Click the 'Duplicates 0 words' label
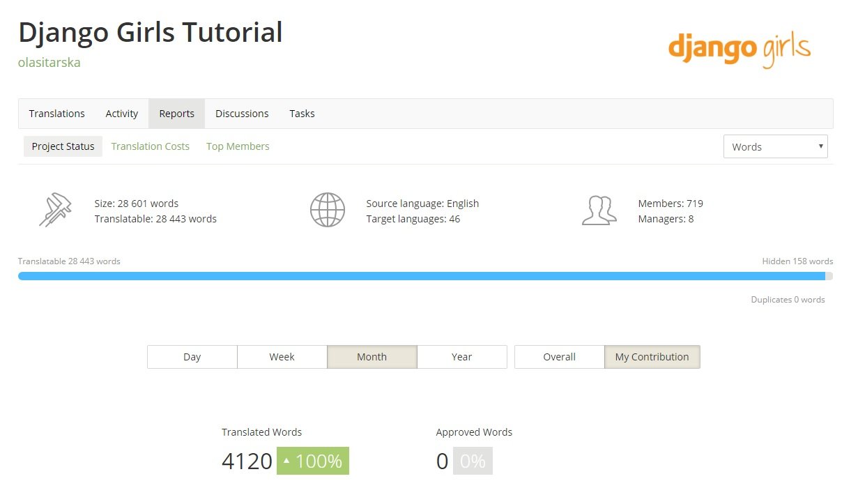This screenshot has width=858, height=504. (x=788, y=300)
